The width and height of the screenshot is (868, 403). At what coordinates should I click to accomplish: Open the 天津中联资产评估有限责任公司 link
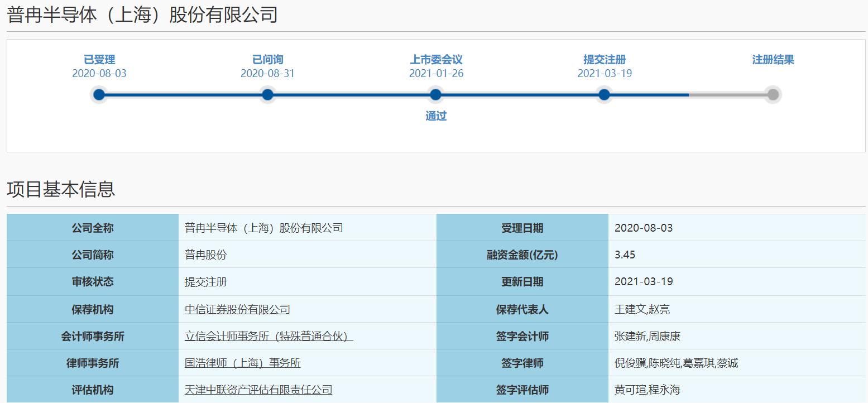pos(258,390)
